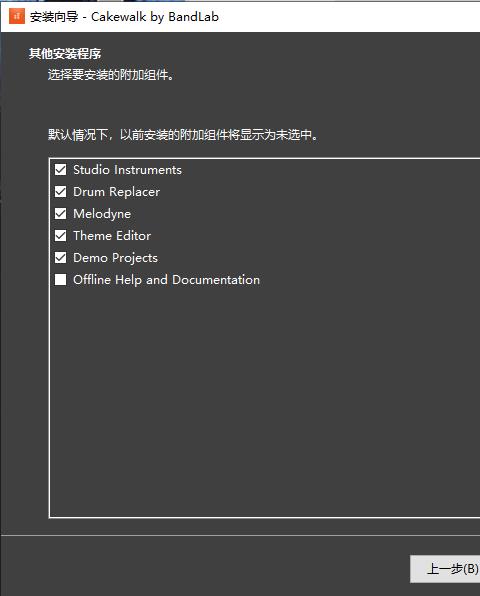Select Offline Help and Documentation label text
This screenshot has width=480, height=596.
coord(166,280)
